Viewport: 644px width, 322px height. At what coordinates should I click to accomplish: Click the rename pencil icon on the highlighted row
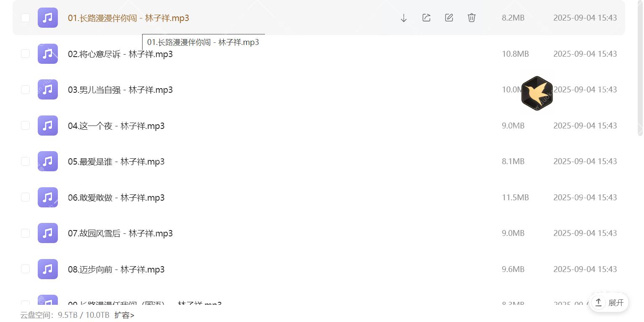(449, 18)
